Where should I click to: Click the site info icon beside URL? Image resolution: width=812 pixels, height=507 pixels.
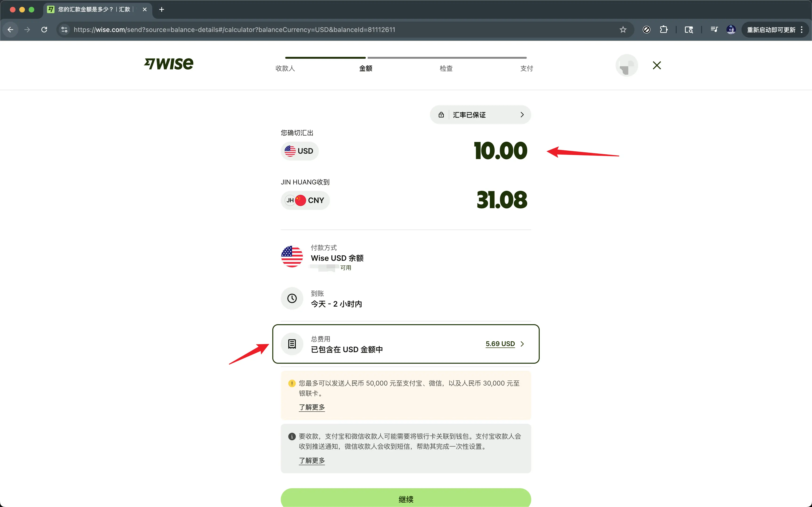(x=64, y=30)
